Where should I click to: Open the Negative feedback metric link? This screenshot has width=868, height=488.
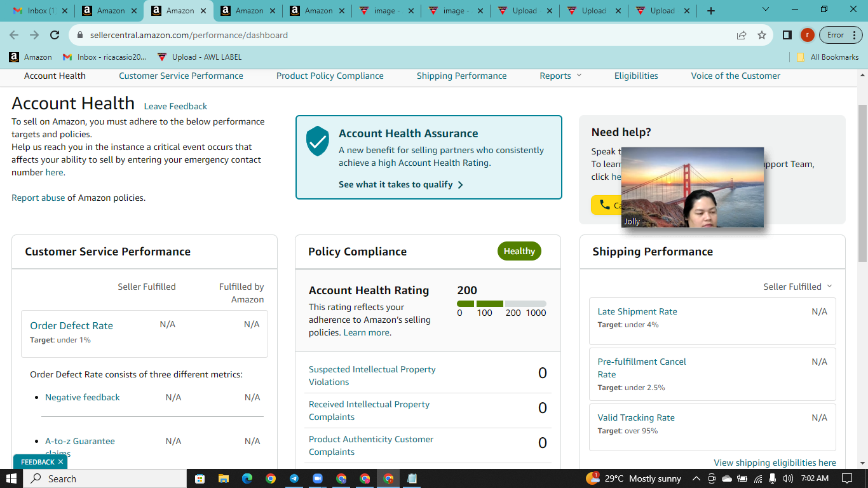83,397
